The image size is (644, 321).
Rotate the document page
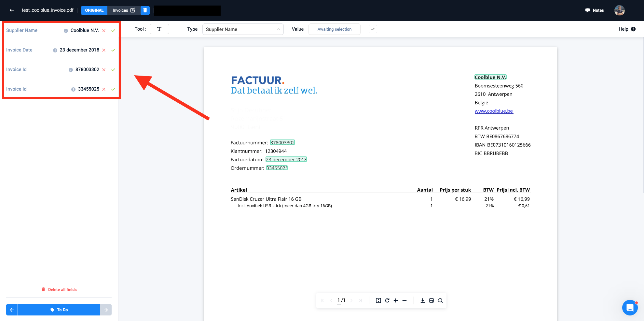pyautogui.click(x=387, y=300)
